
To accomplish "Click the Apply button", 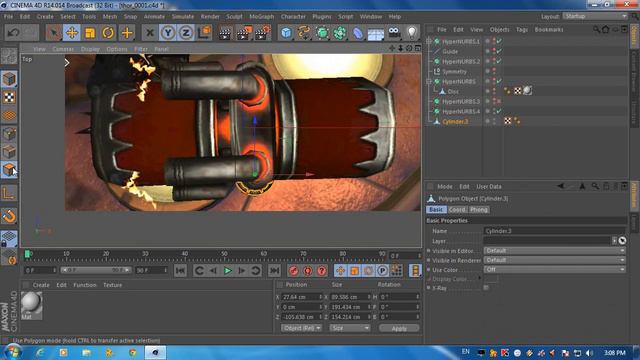I will 399,328.
